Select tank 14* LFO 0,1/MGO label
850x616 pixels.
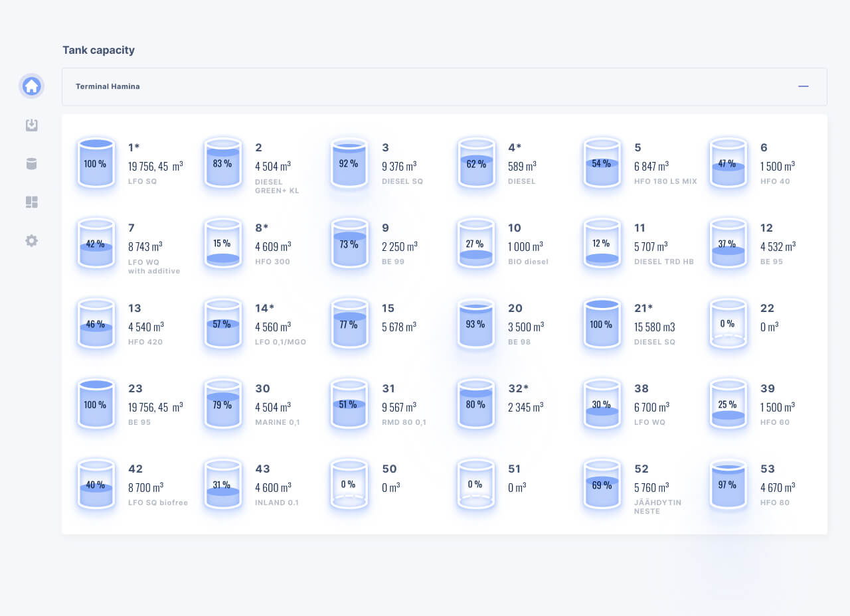tap(280, 342)
